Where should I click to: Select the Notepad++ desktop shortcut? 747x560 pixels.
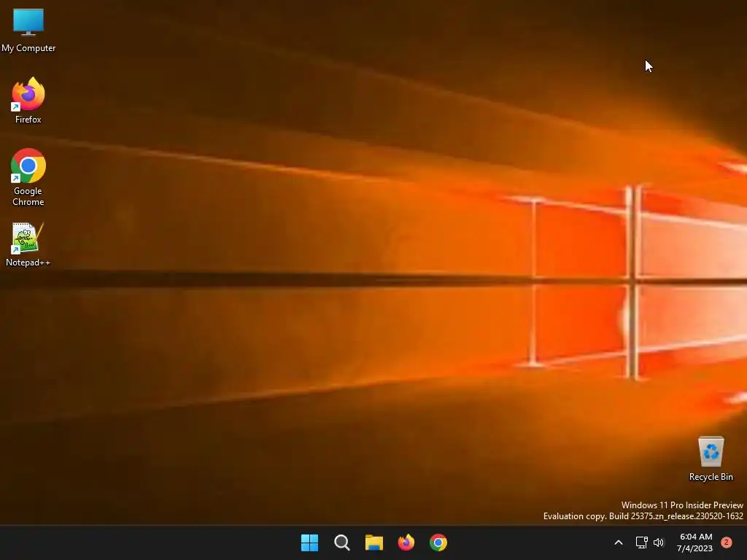click(28, 244)
